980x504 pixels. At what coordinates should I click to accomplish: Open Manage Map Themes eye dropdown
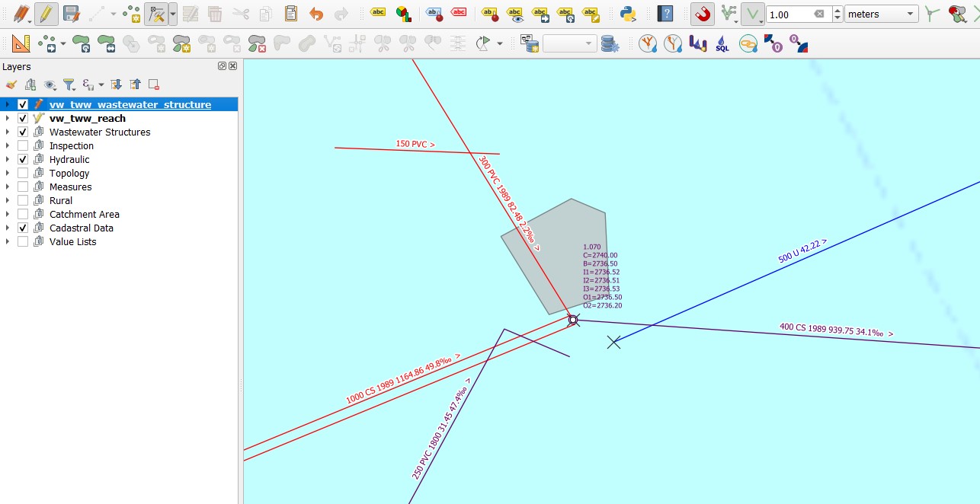[x=50, y=85]
